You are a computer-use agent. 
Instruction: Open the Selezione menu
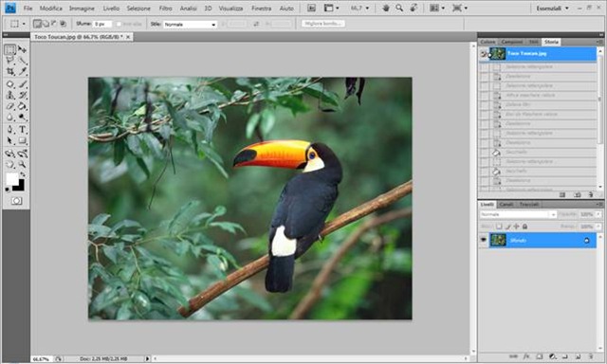click(x=138, y=9)
